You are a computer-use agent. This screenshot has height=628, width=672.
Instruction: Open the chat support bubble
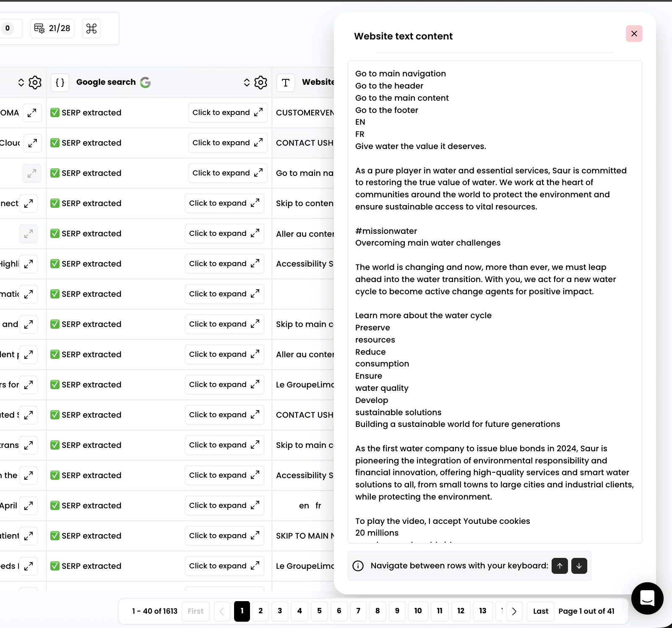[647, 598]
